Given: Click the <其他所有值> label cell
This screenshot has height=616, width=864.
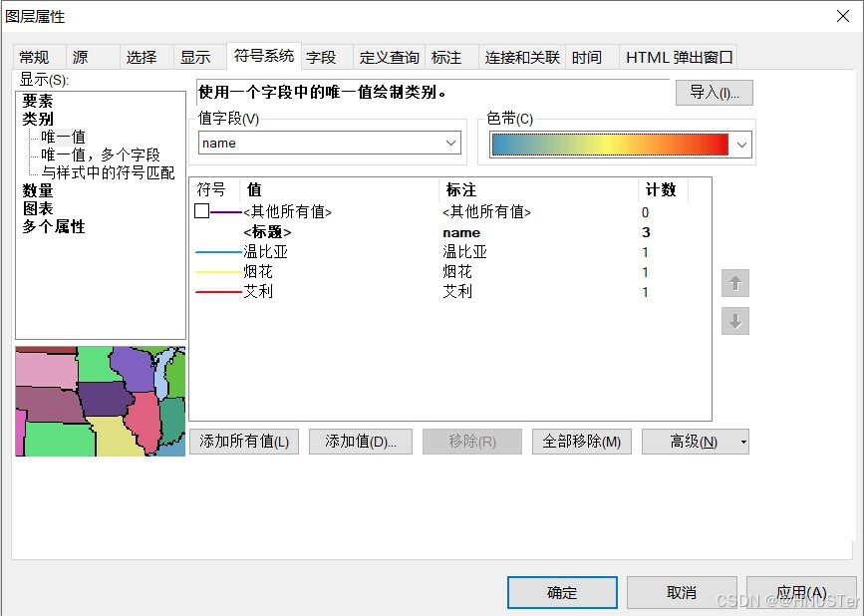Looking at the screenshot, I should click(x=486, y=212).
